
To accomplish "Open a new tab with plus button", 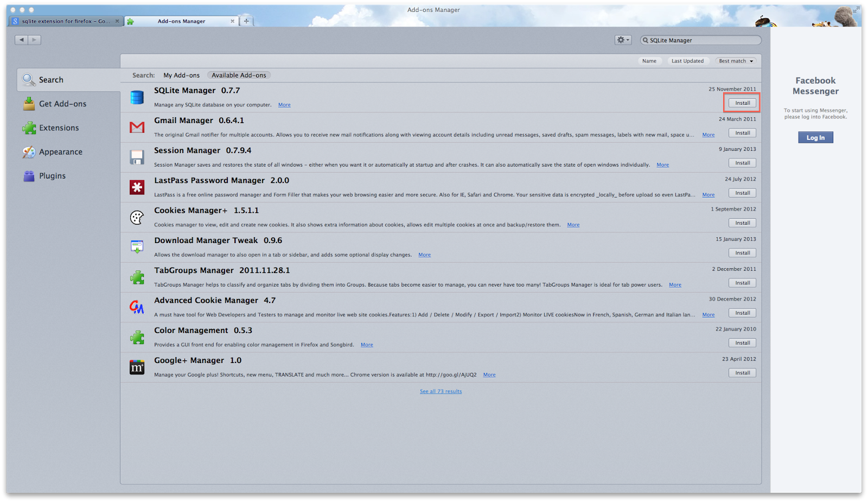I will [x=246, y=21].
